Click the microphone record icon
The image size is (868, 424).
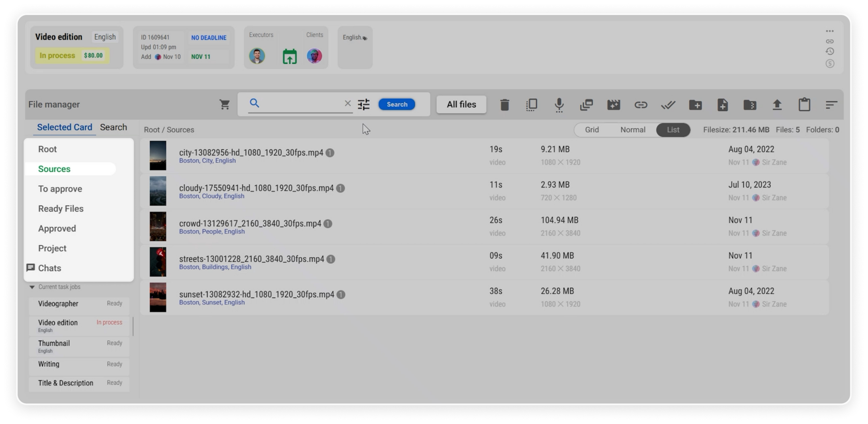559,105
